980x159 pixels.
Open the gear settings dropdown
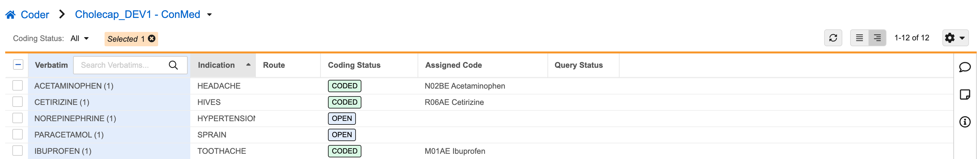click(955, 38)
